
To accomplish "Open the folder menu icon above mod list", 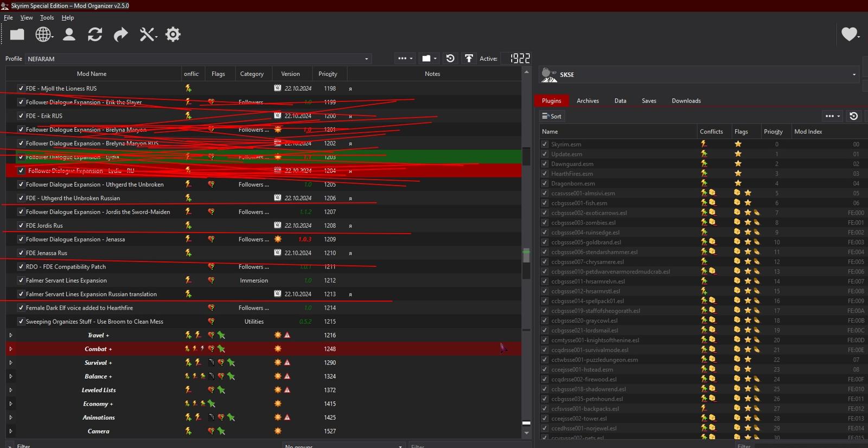I will click(x=429, y=59).
